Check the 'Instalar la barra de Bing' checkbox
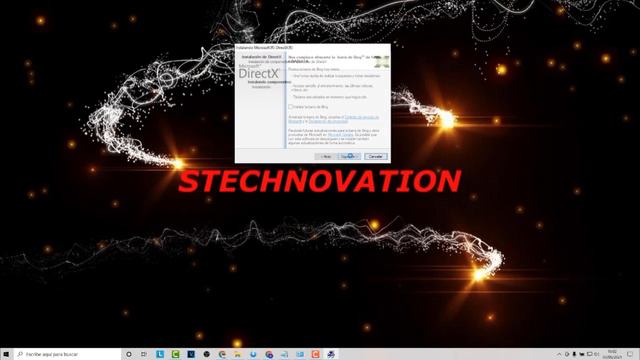640x360 pixels. 291,107
